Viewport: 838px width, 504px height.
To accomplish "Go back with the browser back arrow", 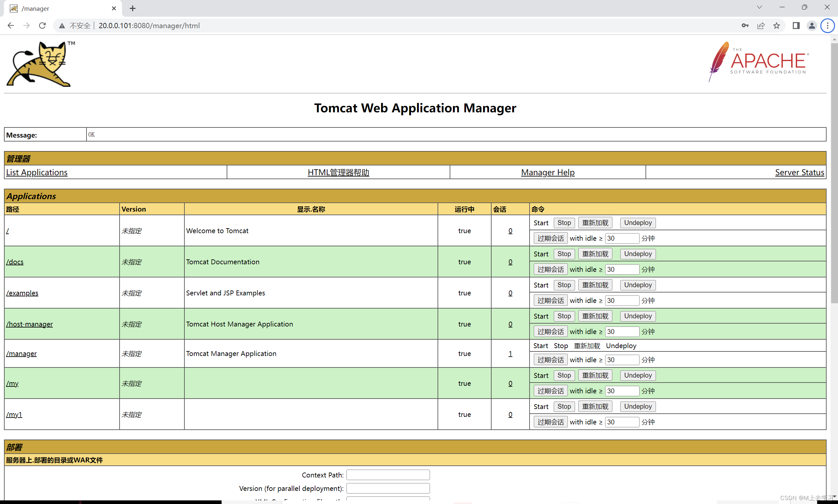I will pyautogui.click(x=11, y=26).
